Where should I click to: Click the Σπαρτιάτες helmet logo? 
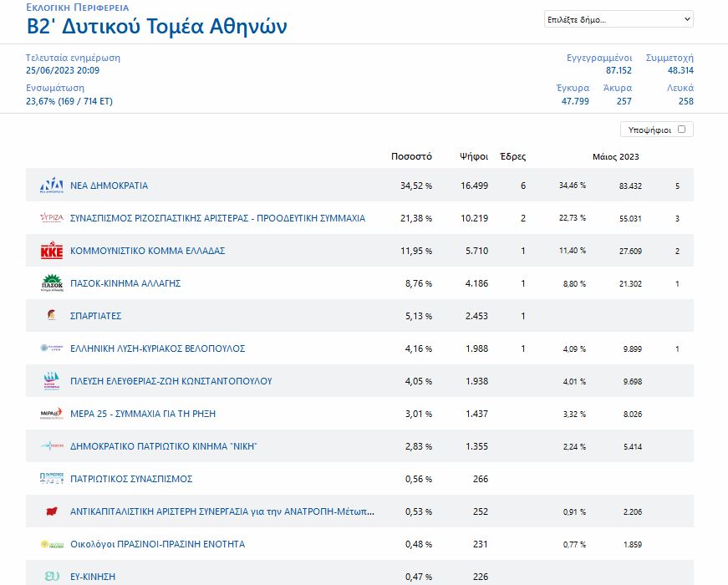coord(52,316)
